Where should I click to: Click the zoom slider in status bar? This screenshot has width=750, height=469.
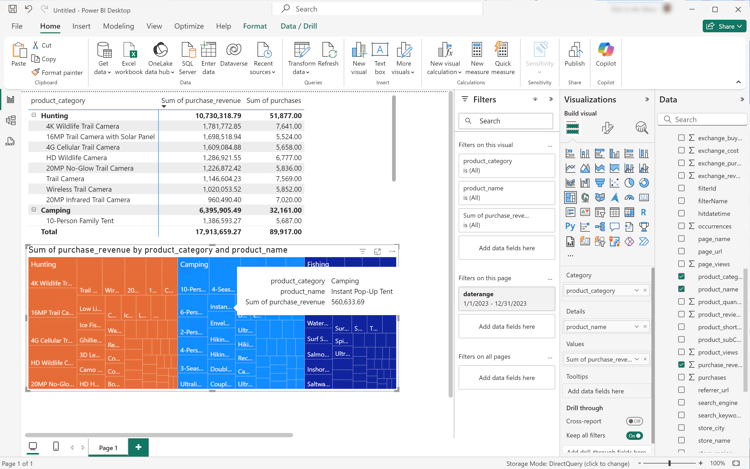[669, 464]
